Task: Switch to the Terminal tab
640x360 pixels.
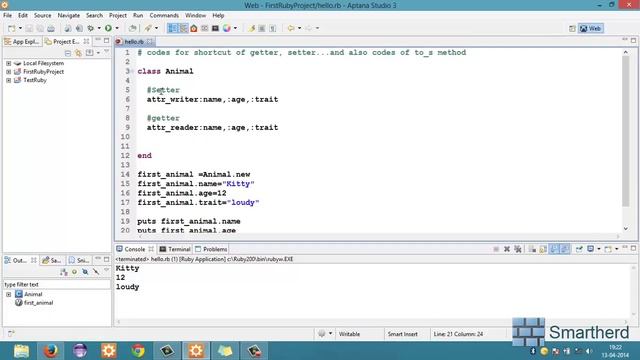Action: click(175, 249)
